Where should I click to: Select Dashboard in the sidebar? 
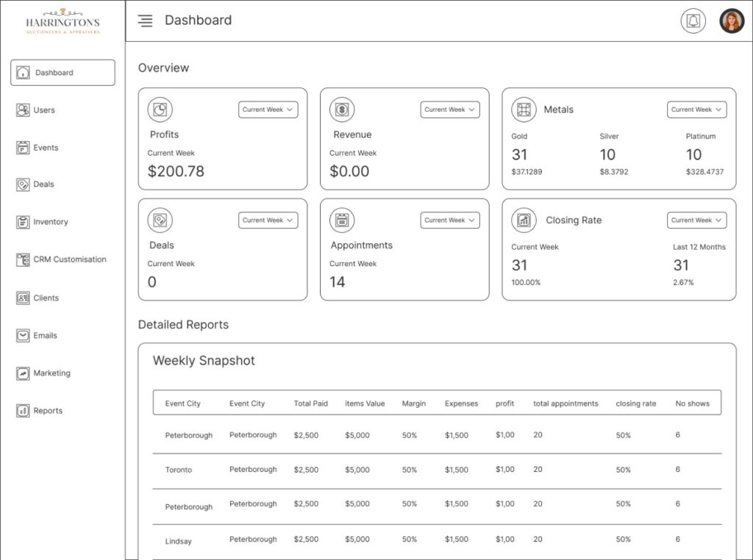coord(63,73)
